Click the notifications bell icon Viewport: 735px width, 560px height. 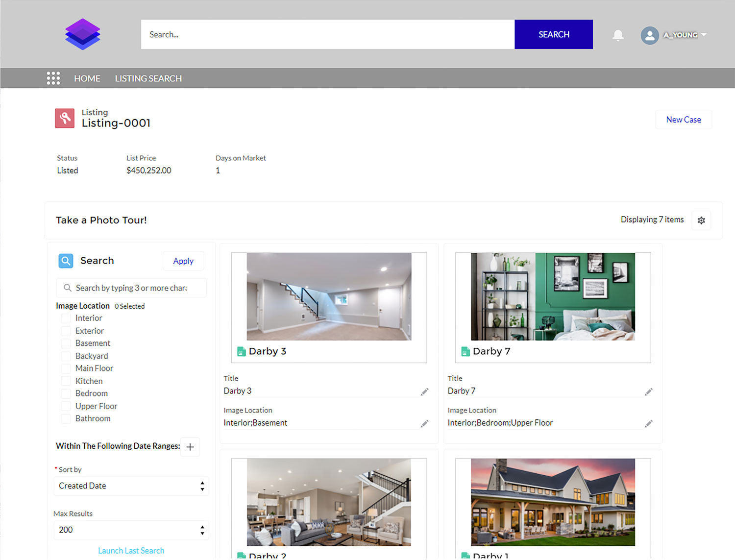pyautogui.click(x=618, y=35)
